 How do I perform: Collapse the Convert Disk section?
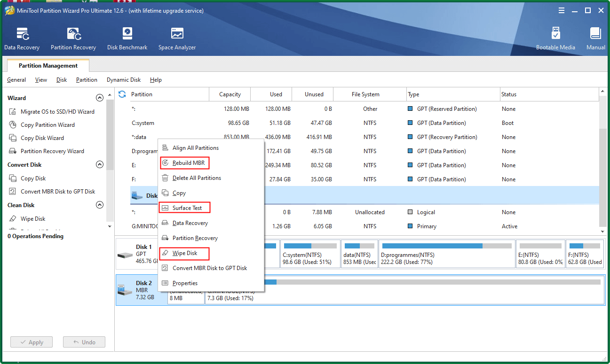[x=99, y=165]
